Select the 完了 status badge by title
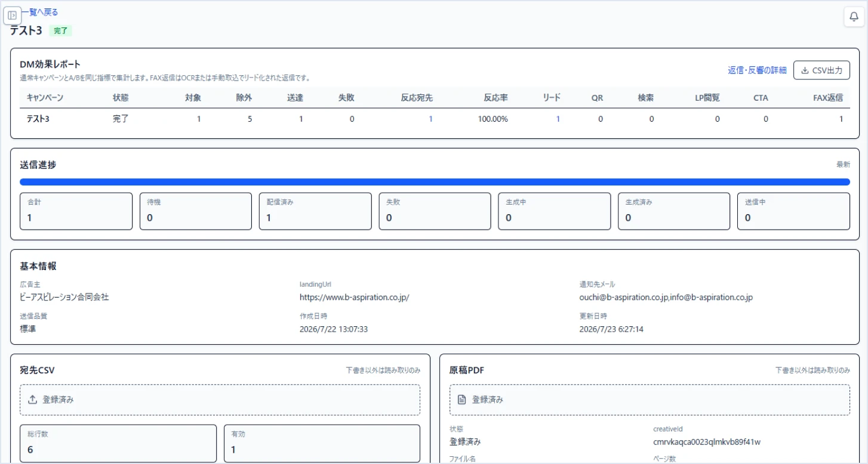 61,30
